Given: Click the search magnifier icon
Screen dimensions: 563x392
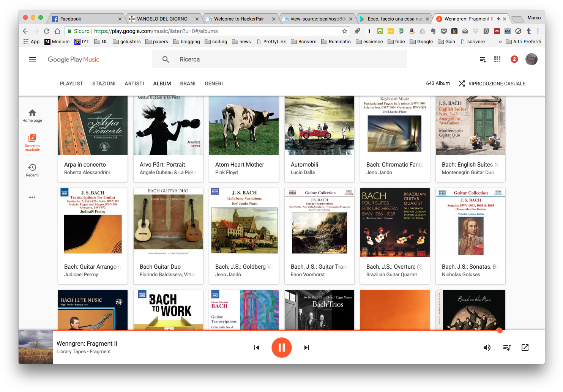Looking at the screenshot, I should coord(166,60).
